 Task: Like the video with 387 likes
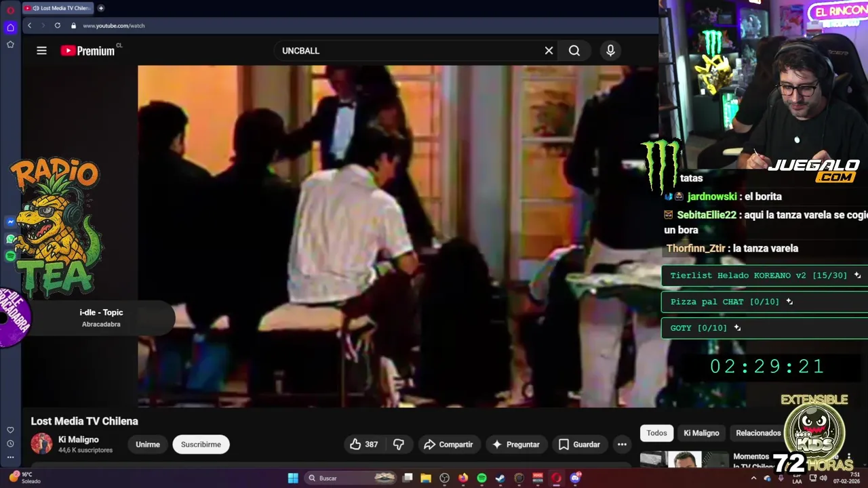pos(364,445)
